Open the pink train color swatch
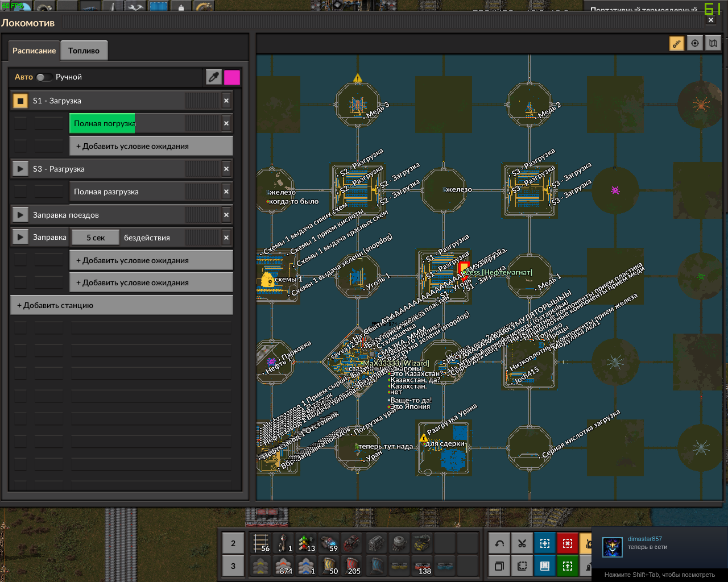 [232, 77]
